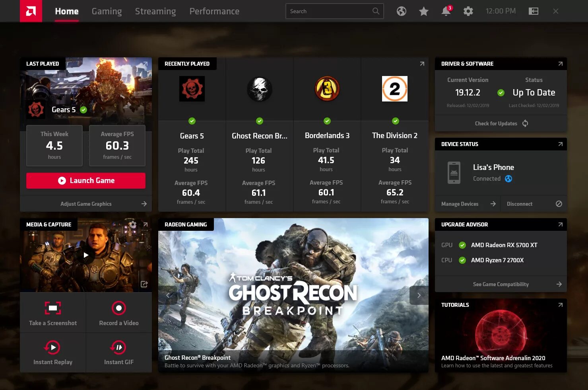The image size is (588, 390).
Task: Expand the Tutorials panel
Action: tap(560, 305)
